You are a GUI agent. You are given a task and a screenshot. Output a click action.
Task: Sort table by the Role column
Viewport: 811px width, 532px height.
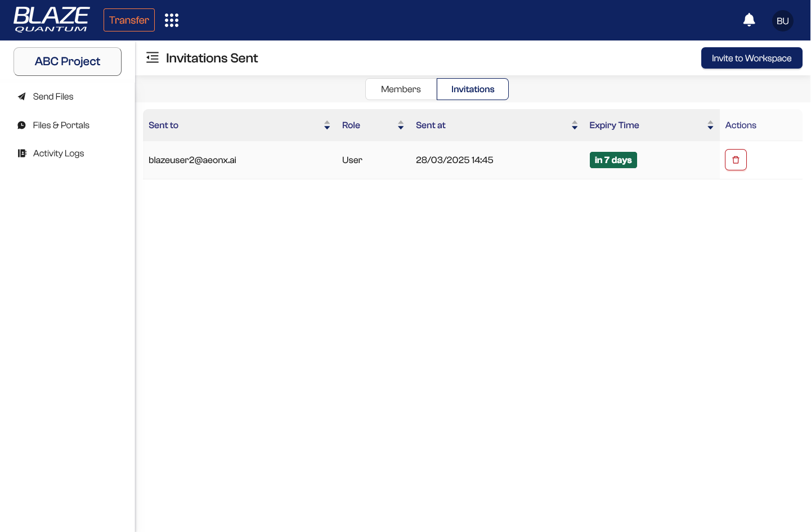click(x=401, y=125)
